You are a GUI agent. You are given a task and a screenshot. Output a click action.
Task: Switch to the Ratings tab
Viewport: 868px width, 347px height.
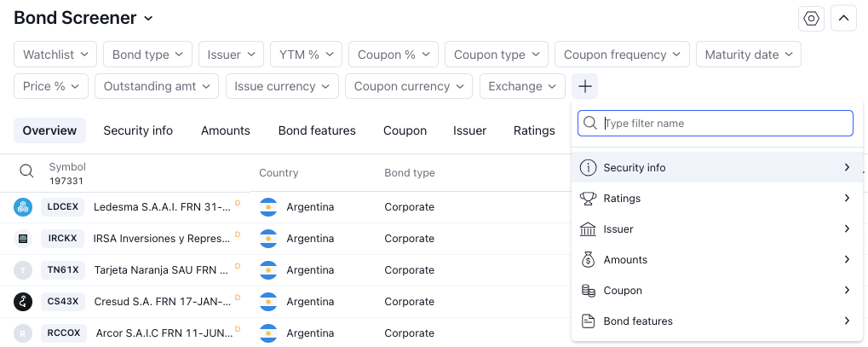tap(534, 130)
